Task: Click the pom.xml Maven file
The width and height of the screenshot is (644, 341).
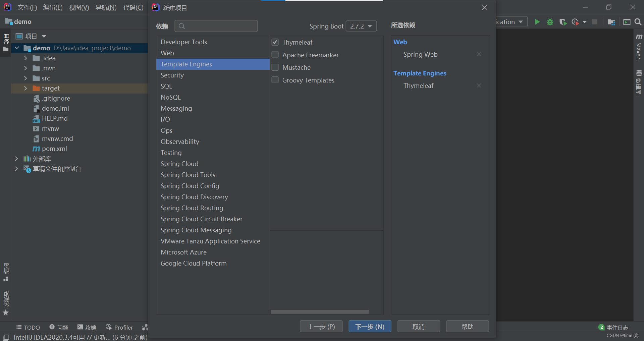Action: pos(50,149)
